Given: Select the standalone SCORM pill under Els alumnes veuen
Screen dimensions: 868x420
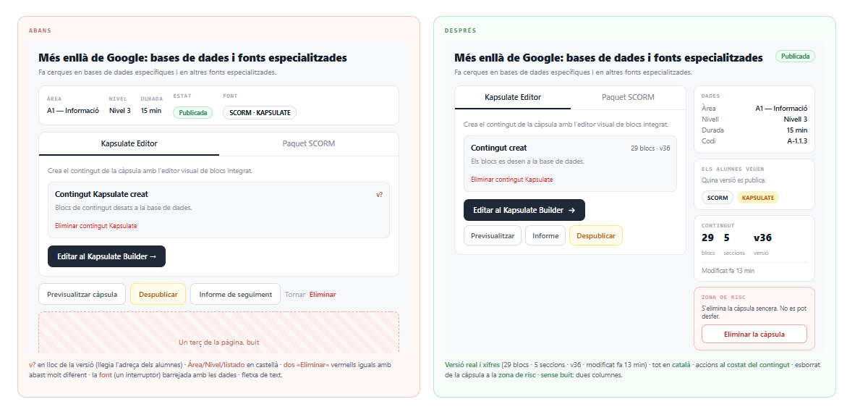Looking at the screenshot, I should (718, 198).
